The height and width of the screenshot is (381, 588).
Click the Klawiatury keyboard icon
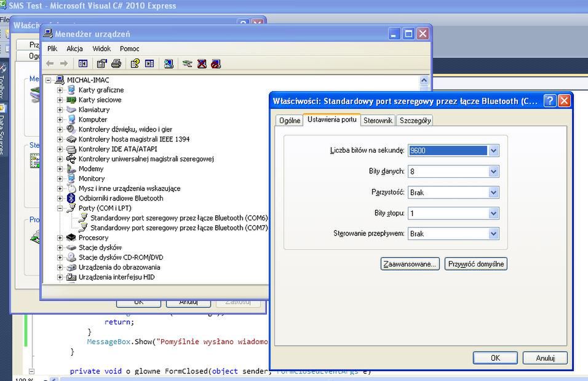click(71, 110)
